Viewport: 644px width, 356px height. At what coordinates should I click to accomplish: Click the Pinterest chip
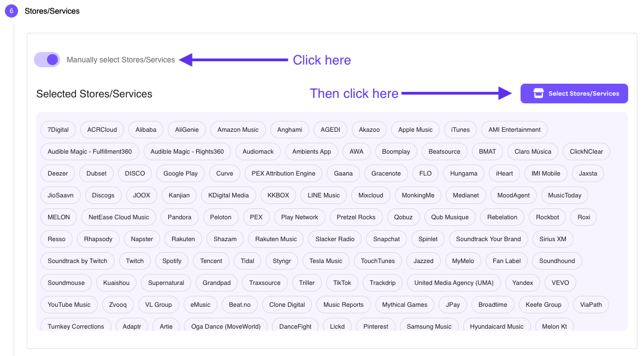[376, 326]
